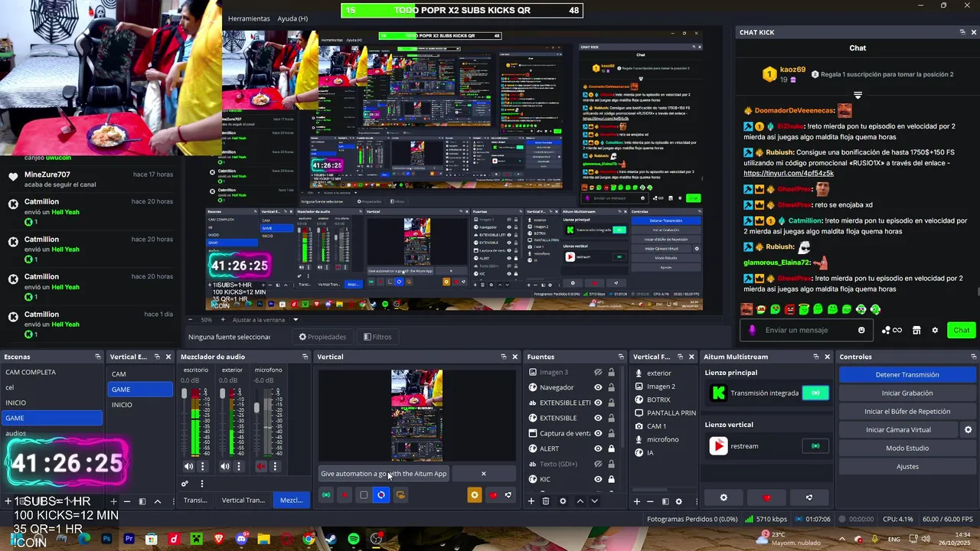
Task: Adjust exterior volume fader
Action: (222, 393)
